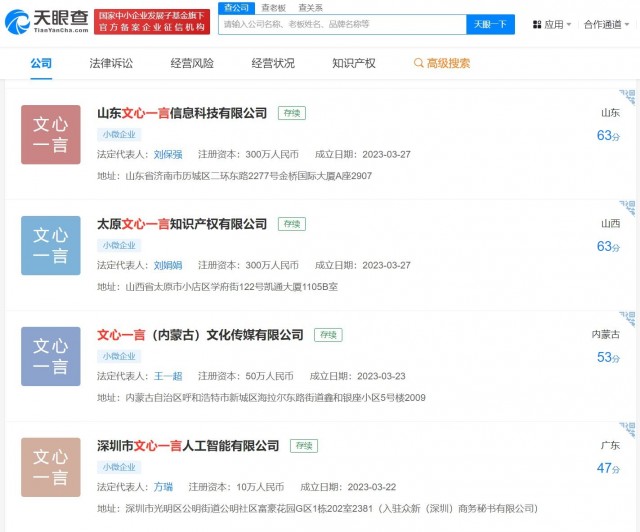Open 太原文心一言知识产权有限公司 company page
Screen dimensions: 640x532
click(182, 224)
